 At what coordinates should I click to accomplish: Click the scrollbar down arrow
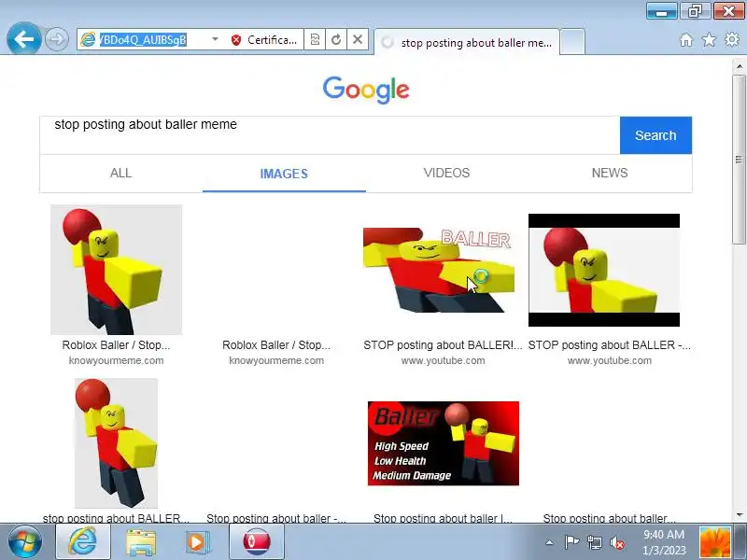[x=740, y=515]
